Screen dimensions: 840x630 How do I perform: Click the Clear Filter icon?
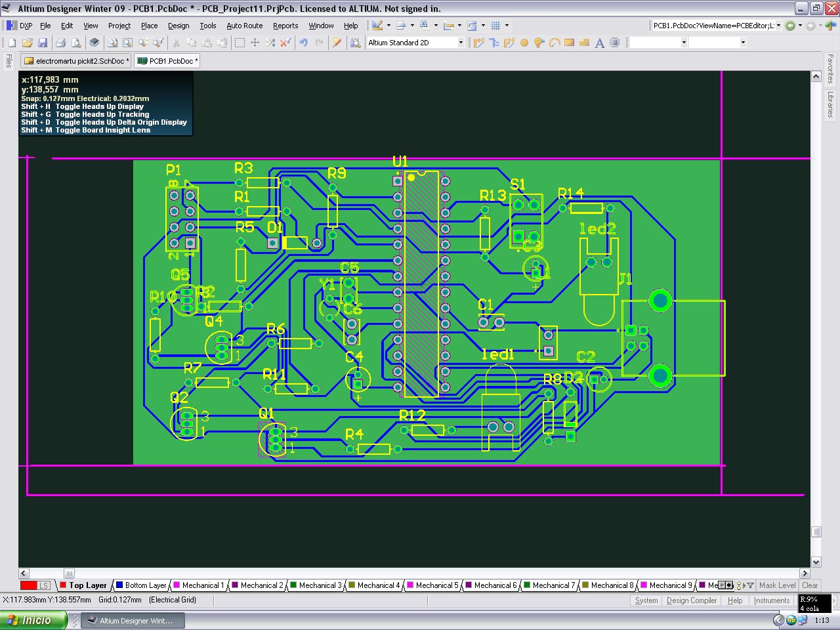285,43
